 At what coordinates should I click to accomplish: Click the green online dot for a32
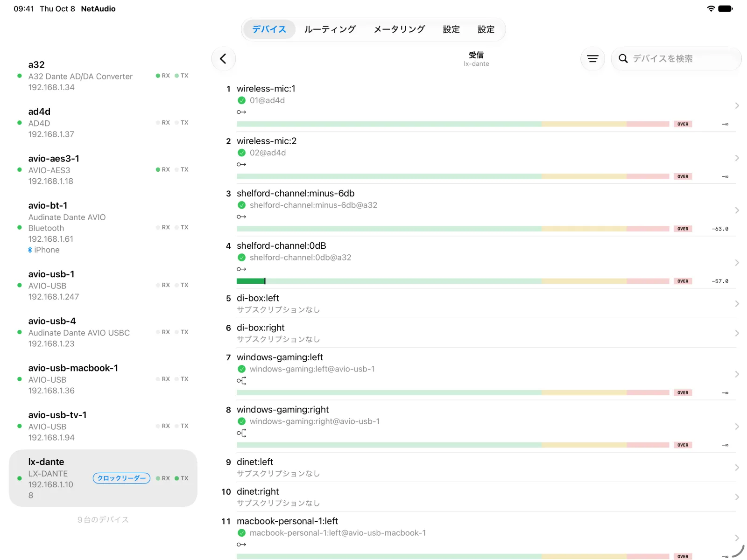coord(19,76)
